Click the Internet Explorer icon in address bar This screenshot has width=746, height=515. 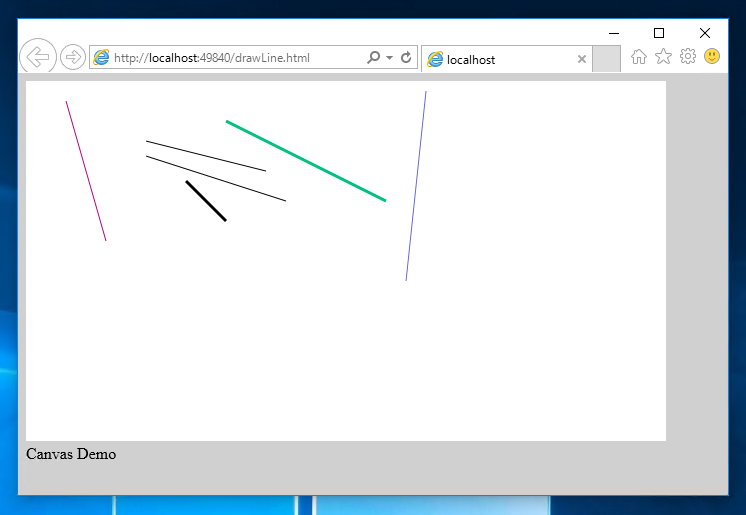[101, 58]
